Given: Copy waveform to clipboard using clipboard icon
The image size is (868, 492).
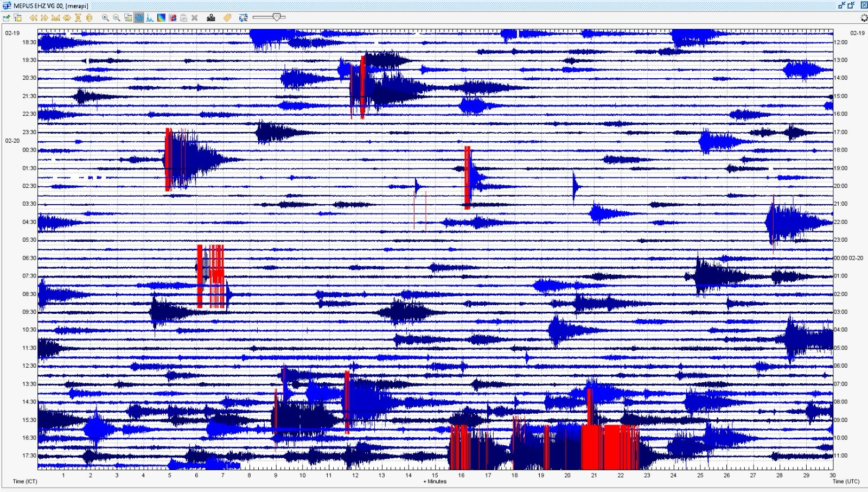Looking at the screenshot, I should pyautogui.click(x=184, y=17).
